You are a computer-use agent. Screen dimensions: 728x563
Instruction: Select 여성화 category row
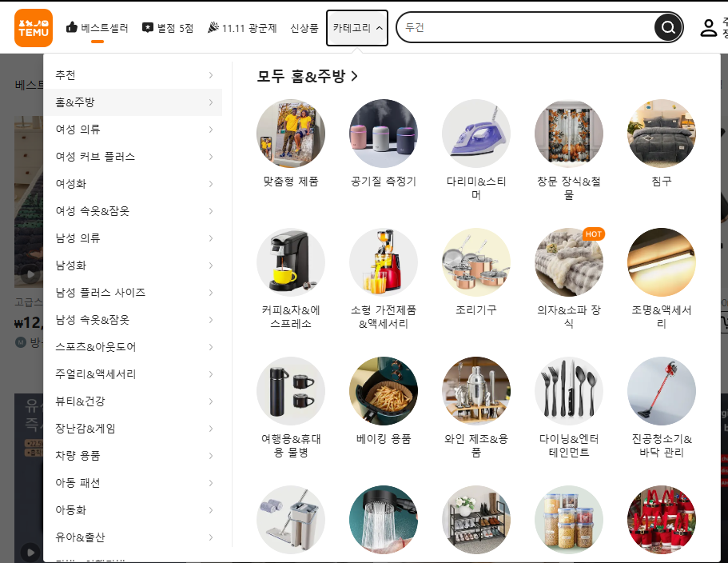pyautogui.click(x=133, y=184)
